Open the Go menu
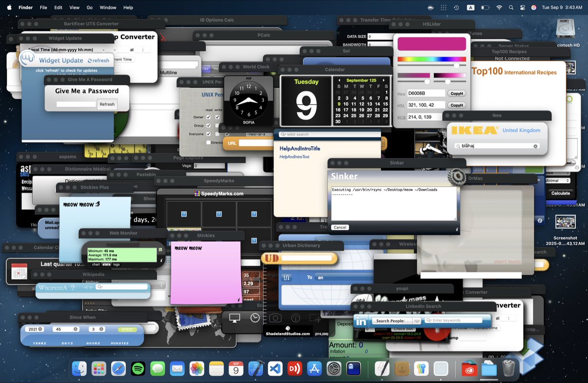Viewport: 588px width, 383px height. click(90, 7)
